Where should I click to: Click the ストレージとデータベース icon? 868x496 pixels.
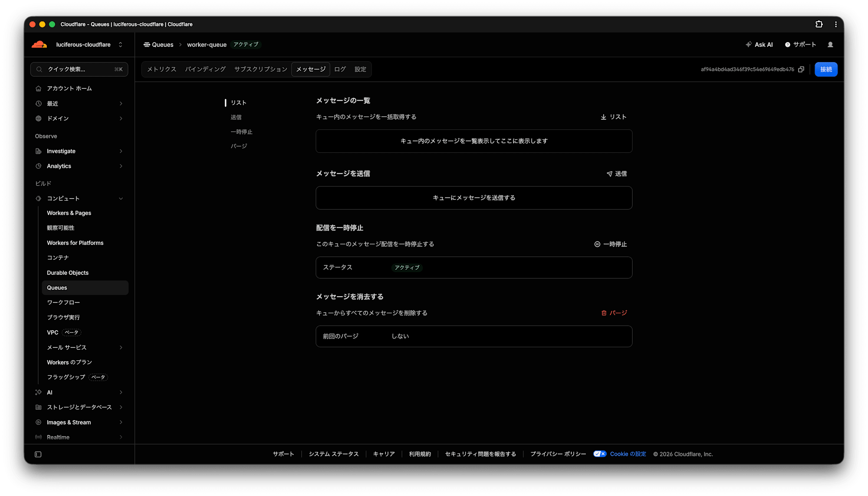click(x=39, y=407)
